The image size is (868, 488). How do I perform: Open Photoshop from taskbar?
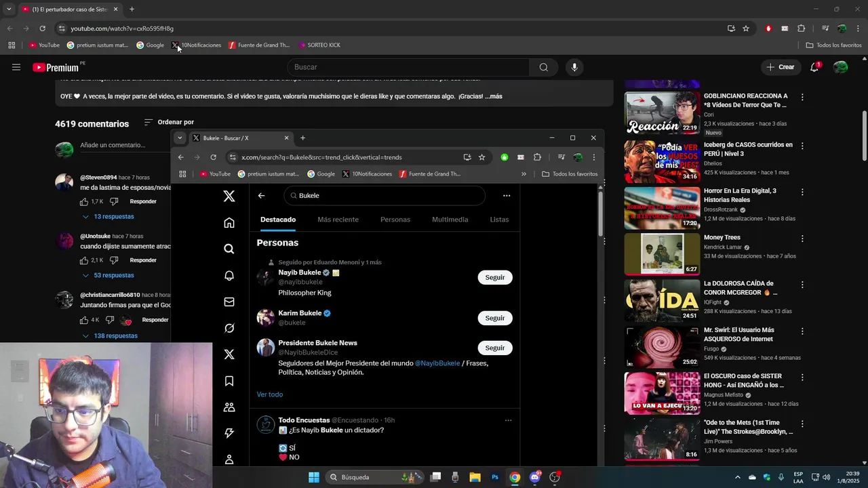[495, 477]
